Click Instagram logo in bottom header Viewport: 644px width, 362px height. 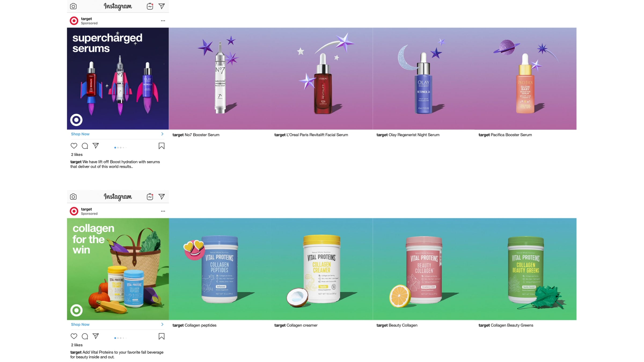(x=118, y=197)
